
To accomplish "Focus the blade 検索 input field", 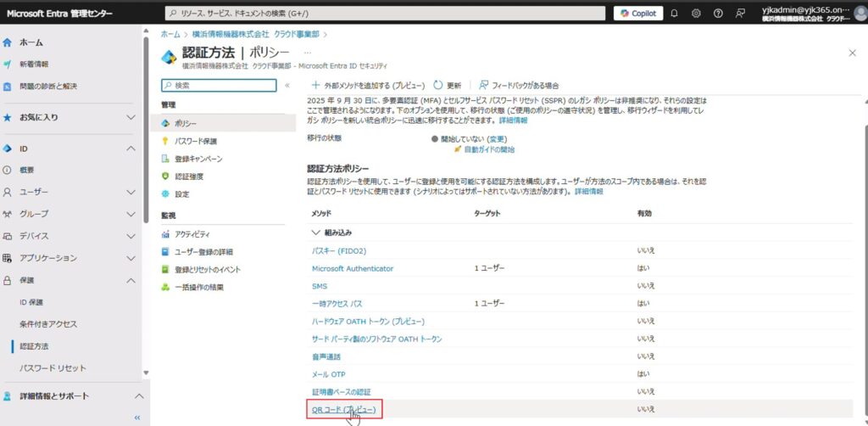I will tap(219, 86).
